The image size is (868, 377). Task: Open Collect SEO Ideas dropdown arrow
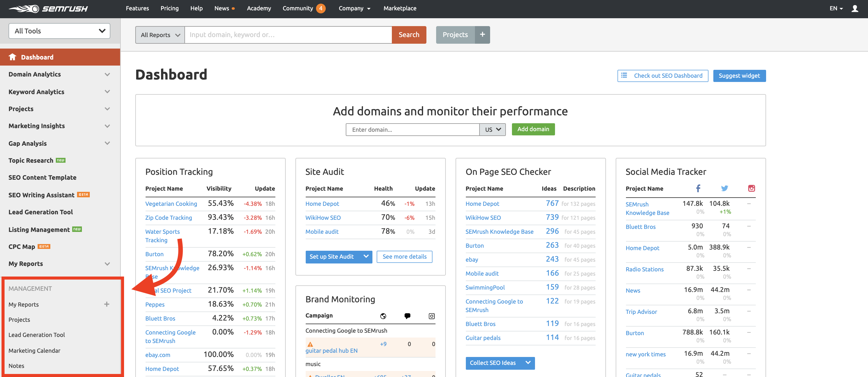pyautogui.click(x=528, y=363)
